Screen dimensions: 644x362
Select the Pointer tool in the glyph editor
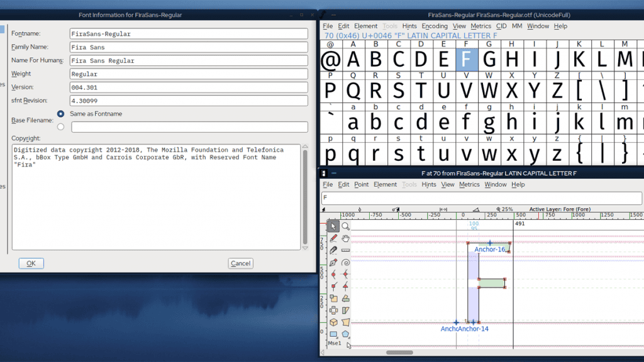click(x=333, y=226)
